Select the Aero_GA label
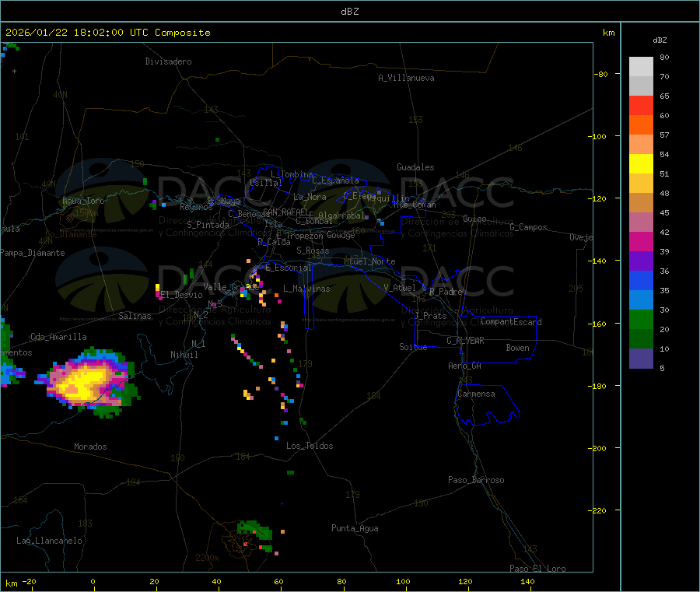Image resolution: width=700 pixels, height=592 pixels. 465,366
